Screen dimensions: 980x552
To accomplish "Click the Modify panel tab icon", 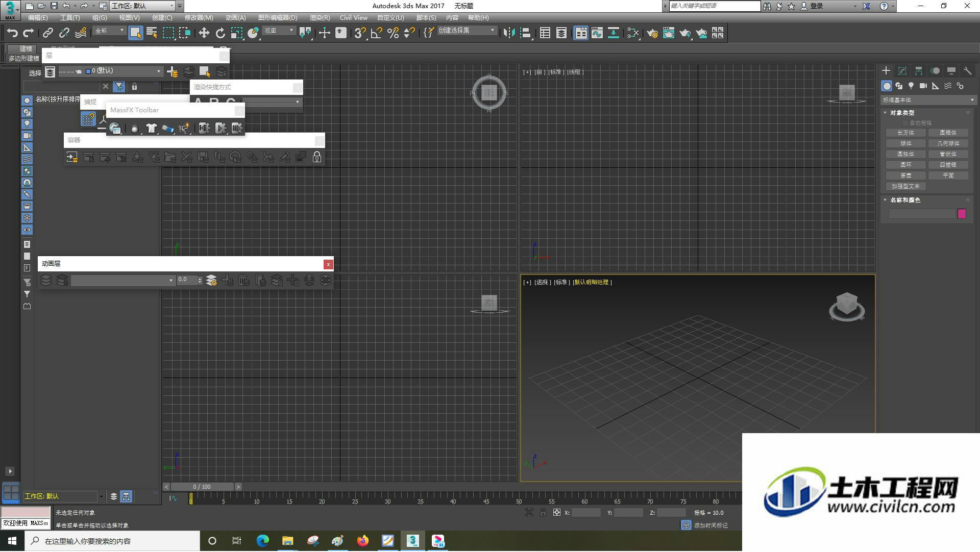I will click(x=902, y=71).
